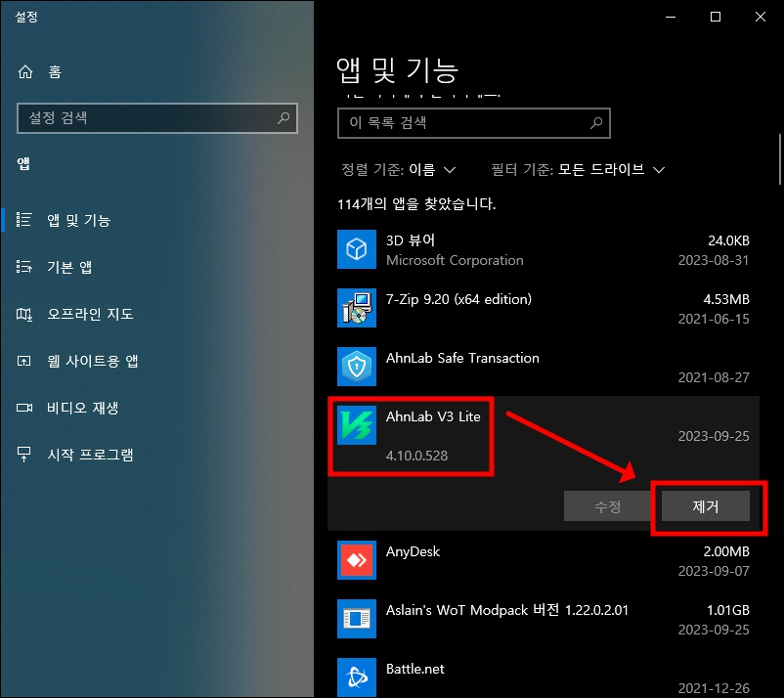784x698 pixels.
Task: Select AhnLab Safe Transaction entry
Action: coord(462,358)
